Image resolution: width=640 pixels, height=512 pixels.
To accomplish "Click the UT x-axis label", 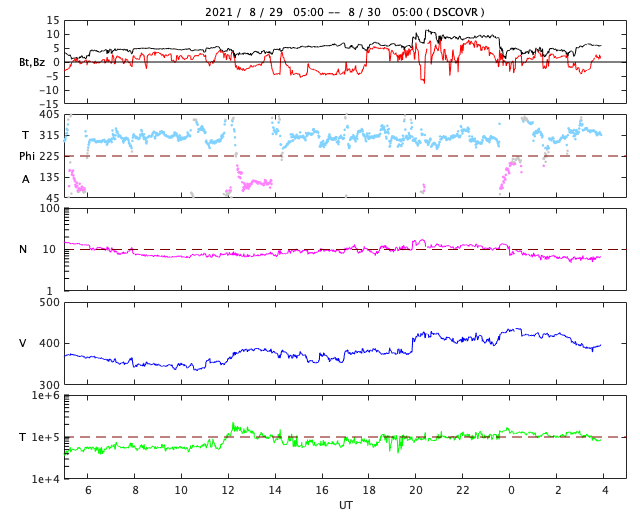I will tap(345, 505).
